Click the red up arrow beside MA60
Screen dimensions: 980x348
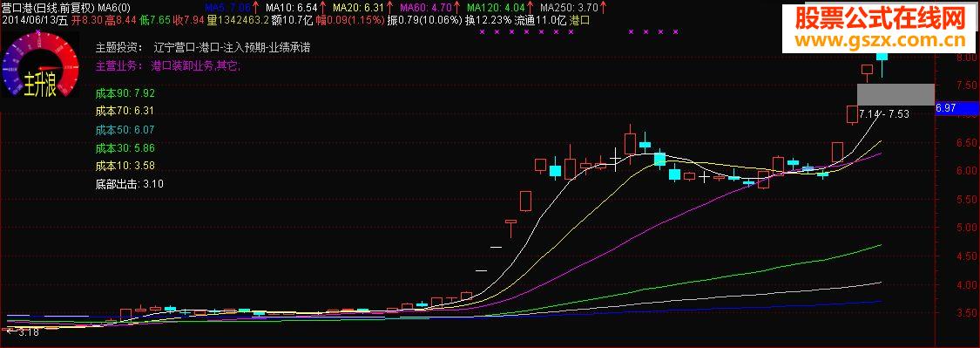pyautogui.click(x=456, y=8)
